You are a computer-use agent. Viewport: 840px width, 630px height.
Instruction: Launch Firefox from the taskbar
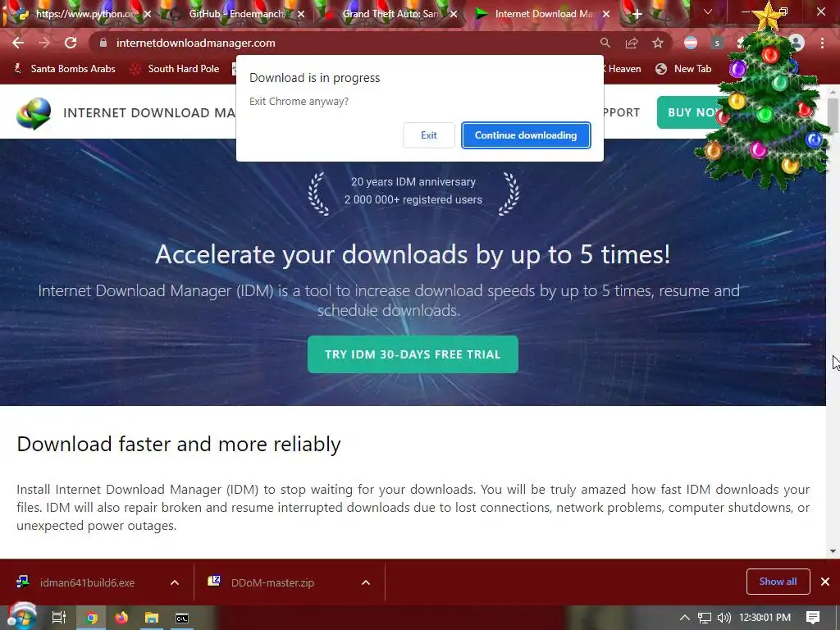(121, 618)
